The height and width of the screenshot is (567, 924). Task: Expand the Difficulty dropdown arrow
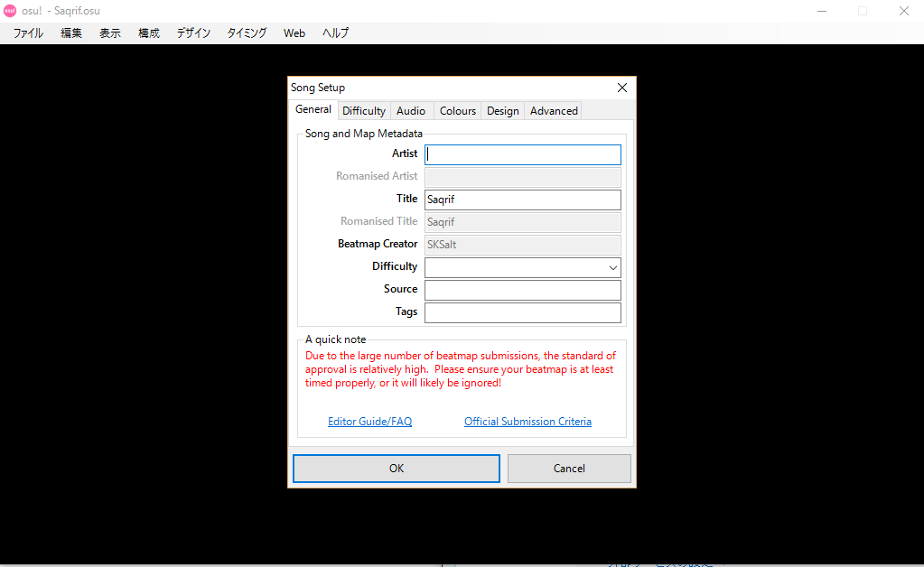coord(613,268)
